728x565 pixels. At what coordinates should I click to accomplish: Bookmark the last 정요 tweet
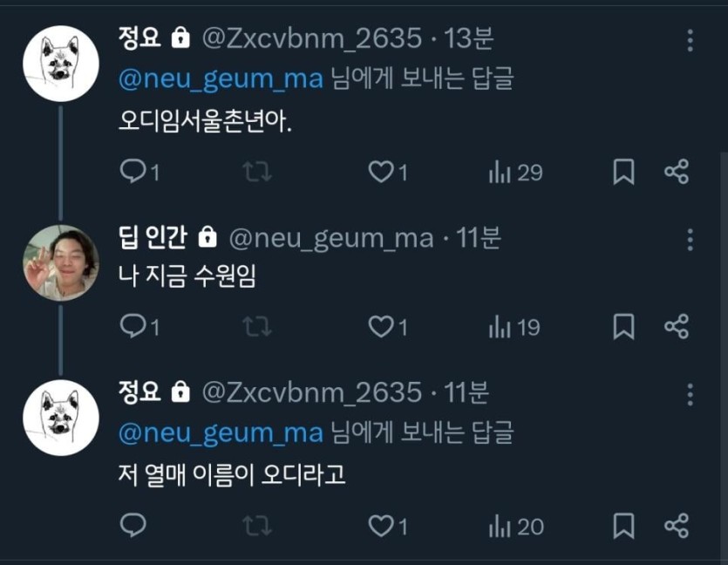(x=623, y=526)
